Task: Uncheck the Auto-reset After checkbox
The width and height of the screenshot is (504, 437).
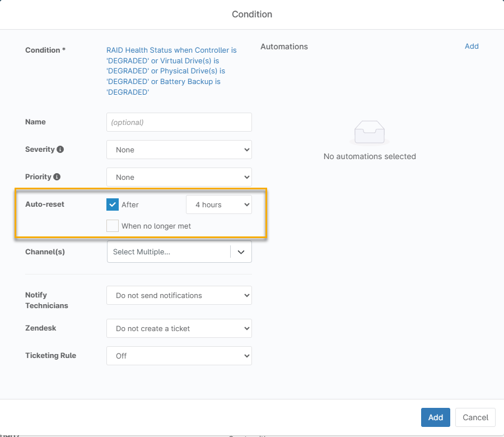Action: pyautogui.click(x=113, y=204)
